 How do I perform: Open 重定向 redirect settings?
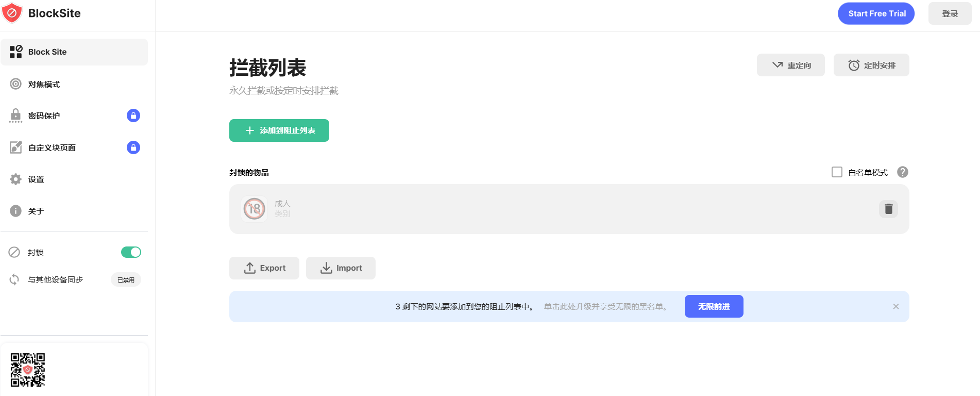pos(791,65)
